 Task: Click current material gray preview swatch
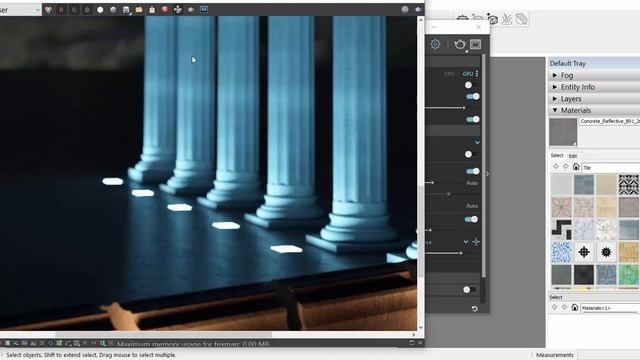coord(563,132)
